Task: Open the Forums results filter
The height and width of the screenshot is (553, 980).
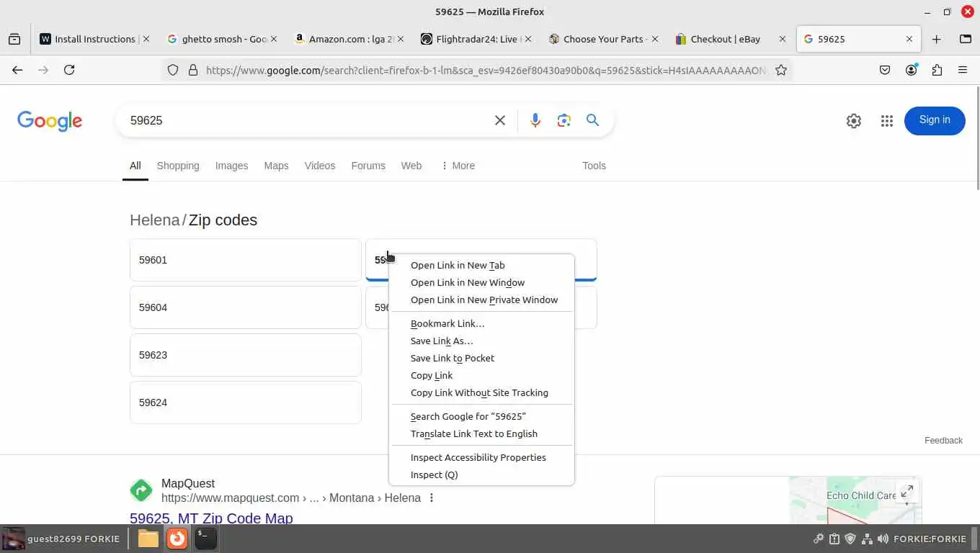Action: click(368, 166)
